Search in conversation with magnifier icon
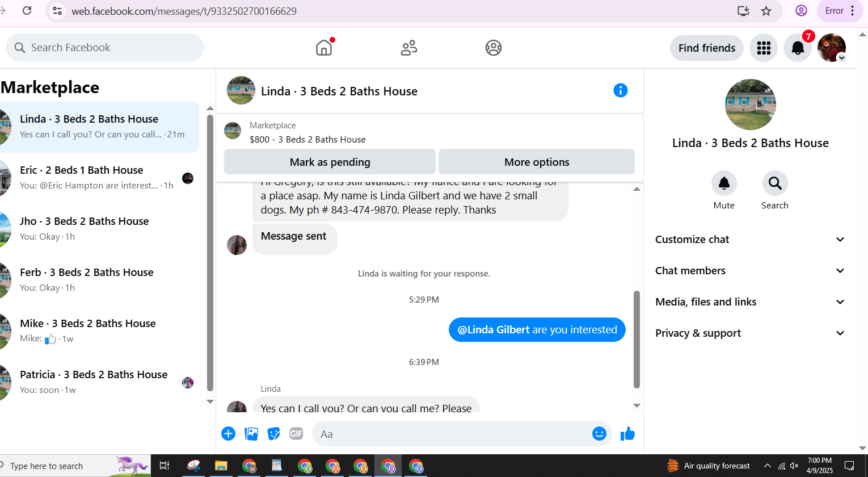 [x=775, y=183]
